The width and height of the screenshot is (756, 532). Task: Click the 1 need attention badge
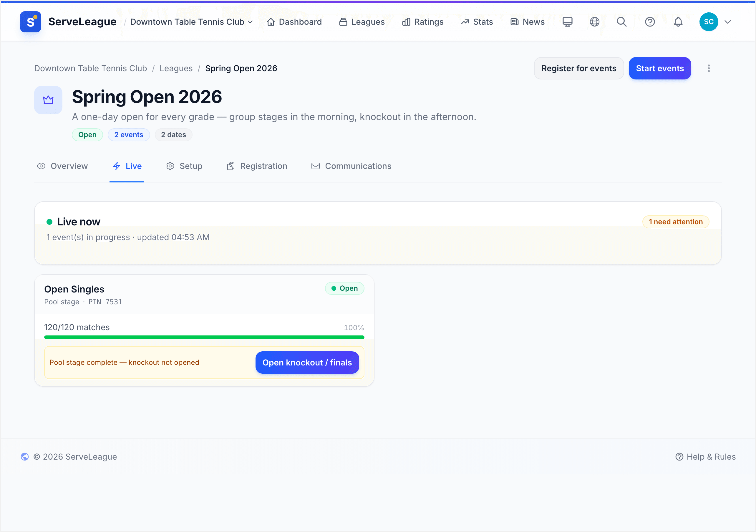(675, 222)
